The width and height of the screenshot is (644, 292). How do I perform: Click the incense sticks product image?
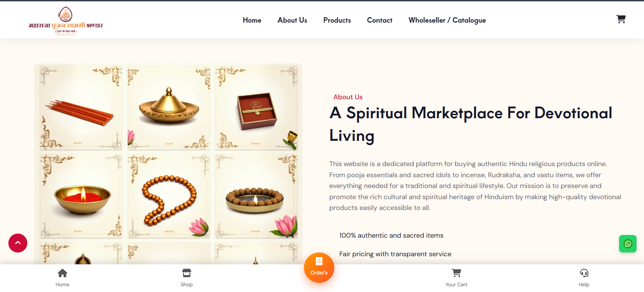coord(81,108)
